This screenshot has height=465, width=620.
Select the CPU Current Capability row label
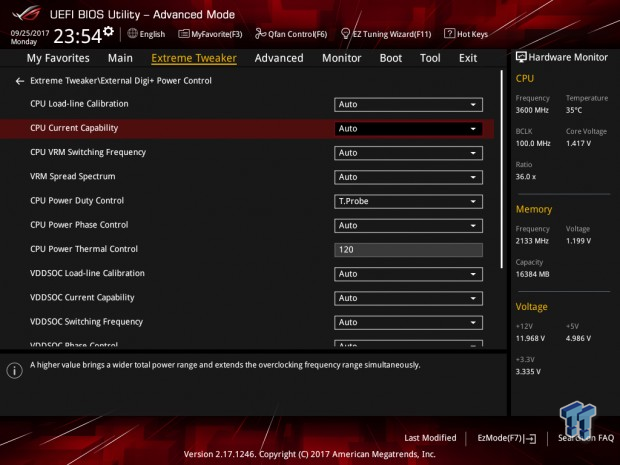coord(74,128)
